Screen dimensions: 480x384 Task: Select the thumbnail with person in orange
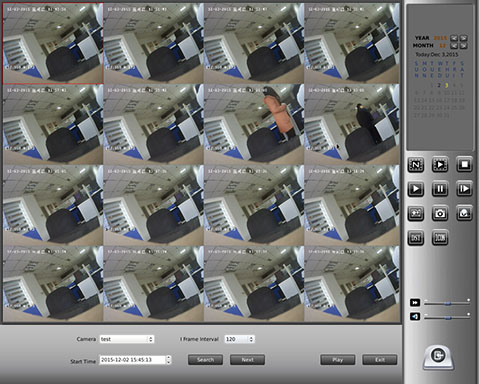[254, 124]
